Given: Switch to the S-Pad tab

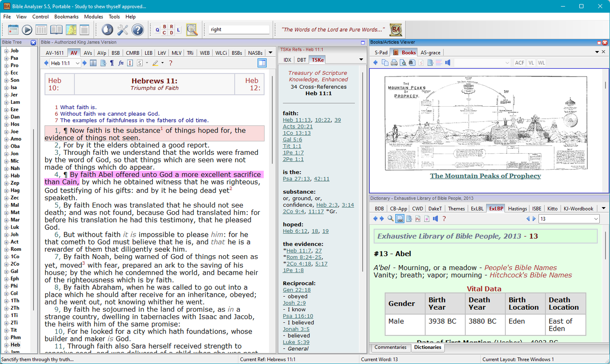Looking at the screenshot, I should [x=381, y=52].
